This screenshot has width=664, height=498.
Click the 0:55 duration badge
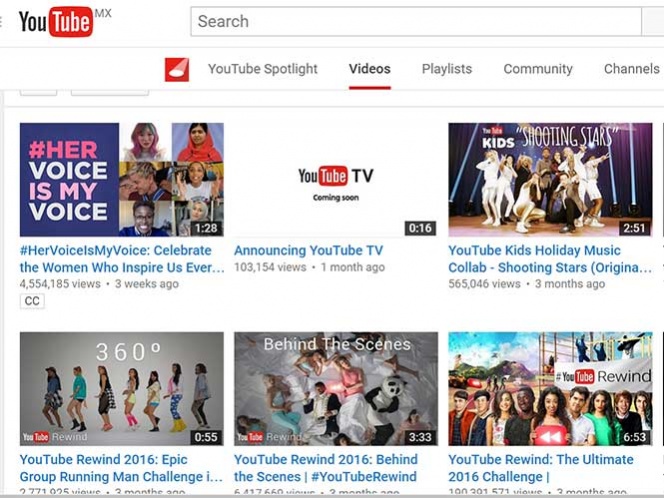click(206, 437)
